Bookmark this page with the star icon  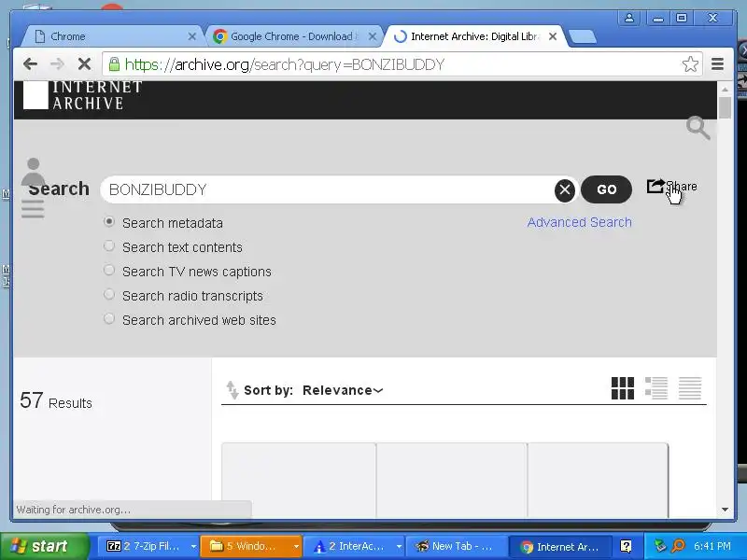tap(690, 63)
